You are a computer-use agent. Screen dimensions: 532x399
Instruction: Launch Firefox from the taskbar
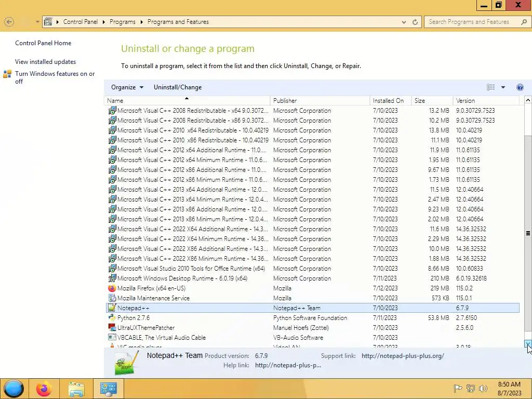pyautogui.click(x=44, y=389)
